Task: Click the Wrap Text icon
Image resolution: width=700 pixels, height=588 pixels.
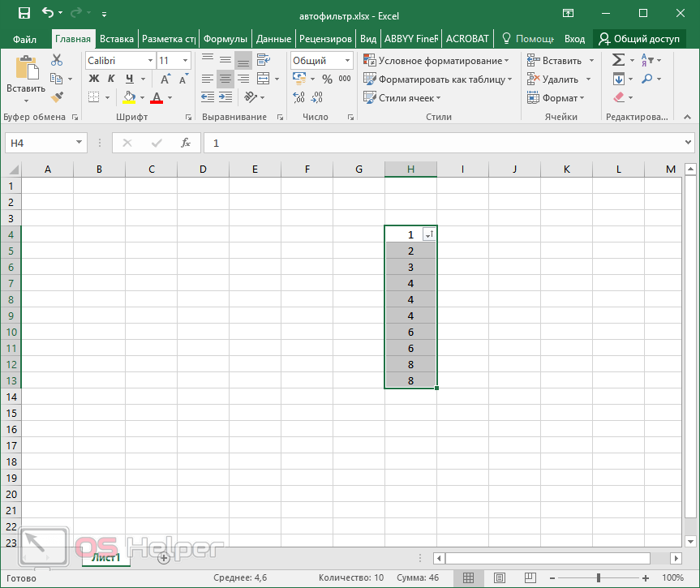Action: pos(263,60)
